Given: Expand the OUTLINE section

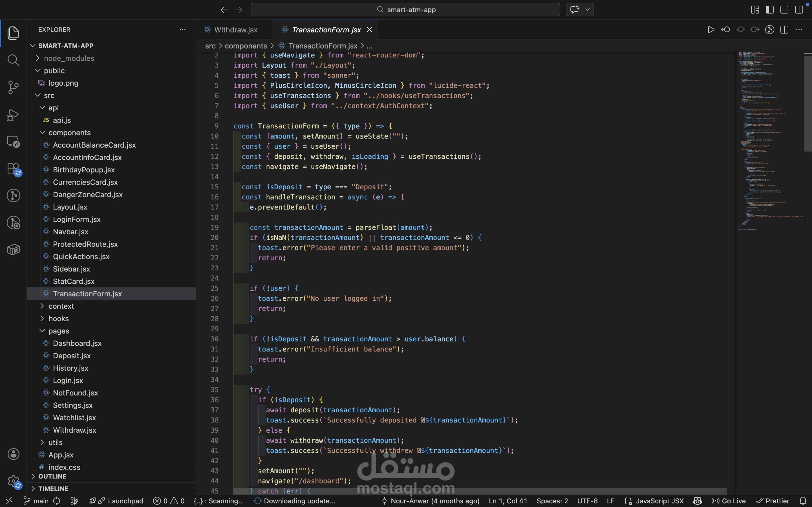Looking at the screenshot, I should tap(52, 476).
